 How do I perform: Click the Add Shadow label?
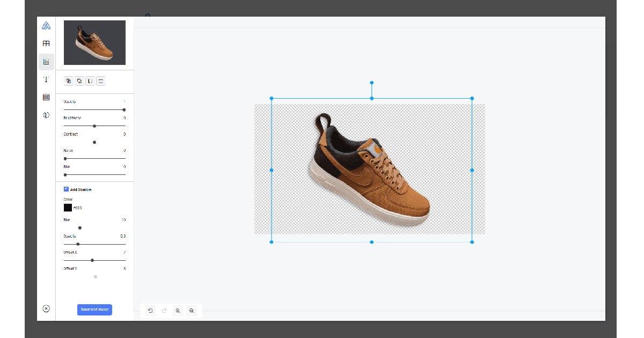(81, 189)
